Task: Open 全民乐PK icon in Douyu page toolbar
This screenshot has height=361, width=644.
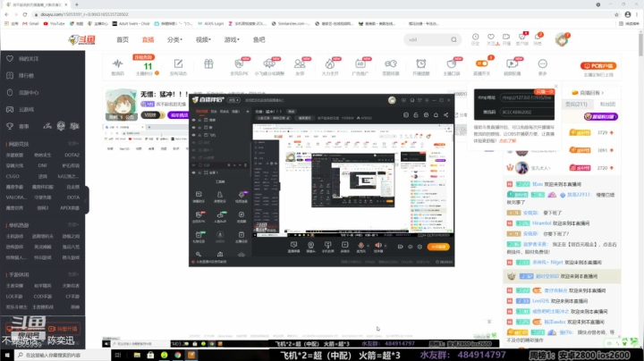Action: pyautogui.click(x=239, y=63)
